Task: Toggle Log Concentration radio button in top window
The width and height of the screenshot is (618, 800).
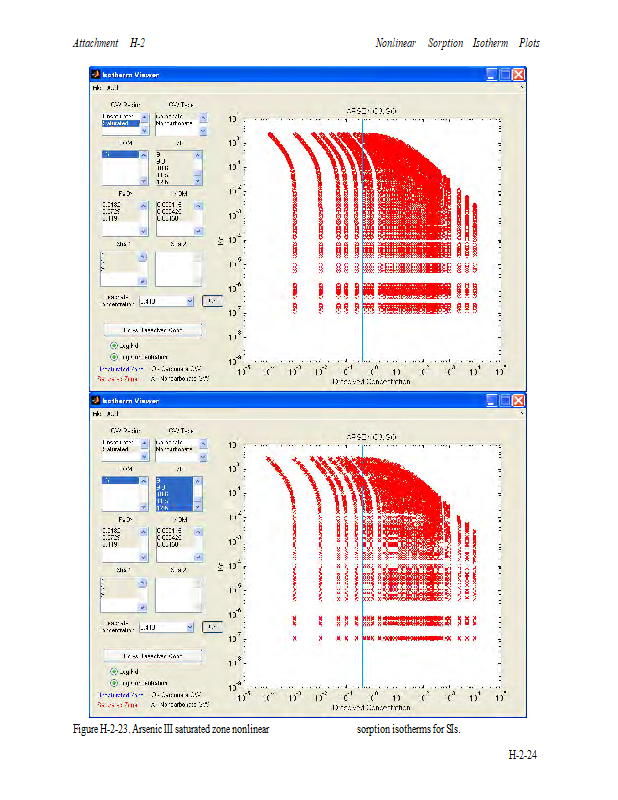Action: click(114, 356)
